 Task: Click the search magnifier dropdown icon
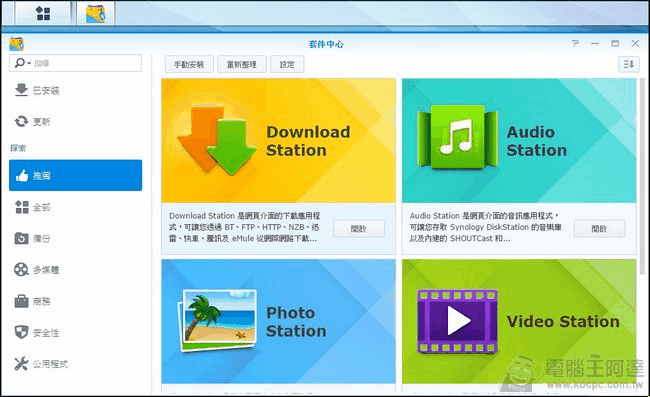tap(23, 63)
